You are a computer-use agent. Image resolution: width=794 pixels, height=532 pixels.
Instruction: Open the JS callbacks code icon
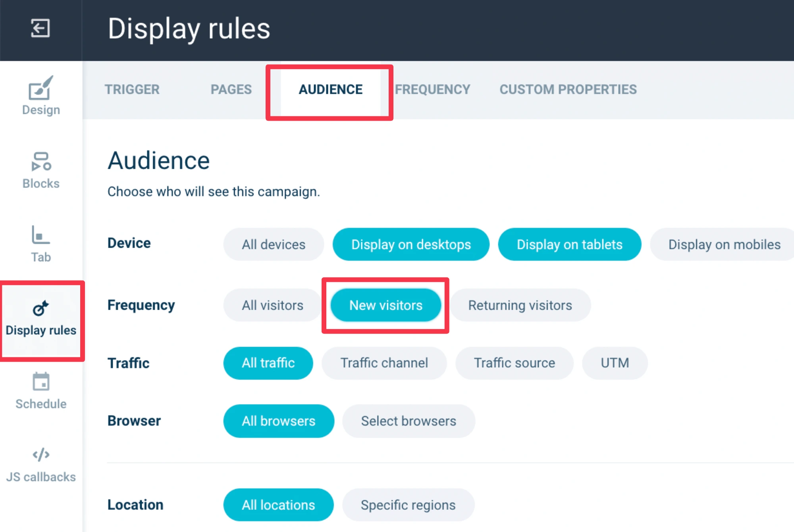point(41,455)
